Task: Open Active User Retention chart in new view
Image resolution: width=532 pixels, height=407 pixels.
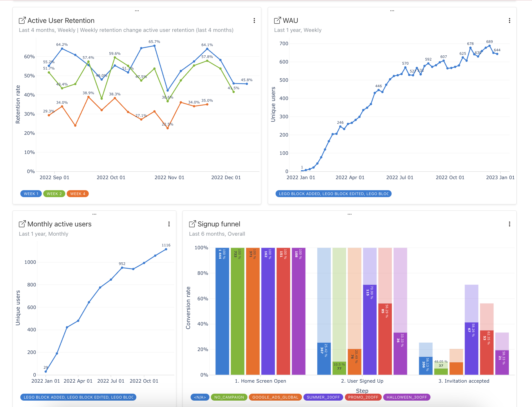Action: 22,21
